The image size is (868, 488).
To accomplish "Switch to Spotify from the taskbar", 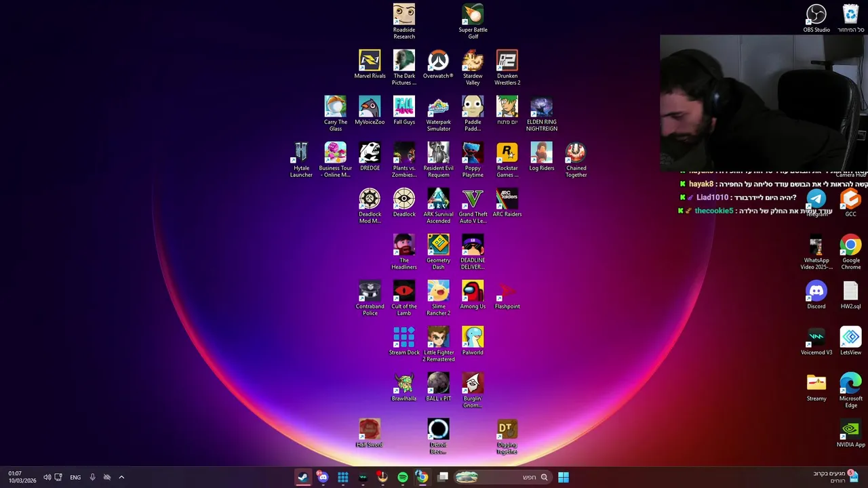I will 403,477.
